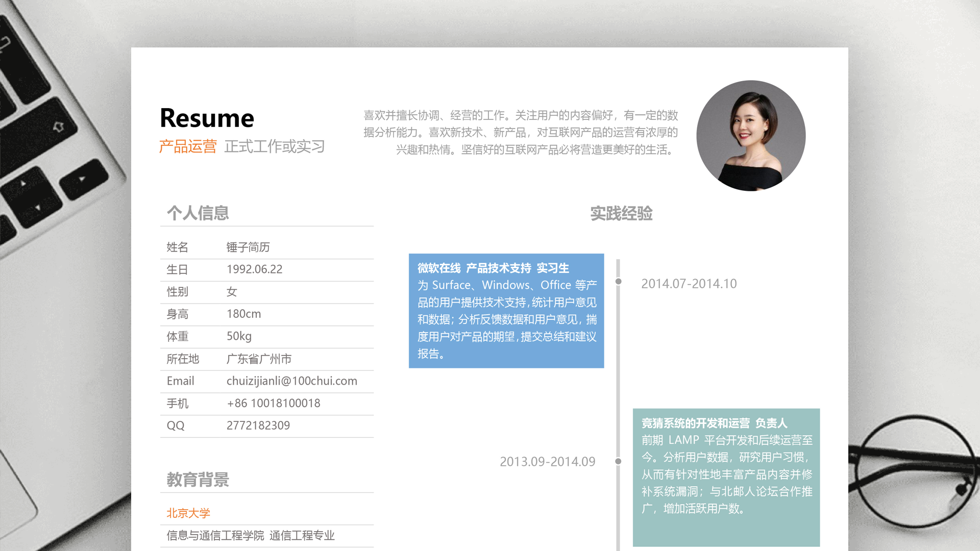980x551 pixels.
Task: Click the 正式工作或实习 subtitle text
Action: click(275, 147)
